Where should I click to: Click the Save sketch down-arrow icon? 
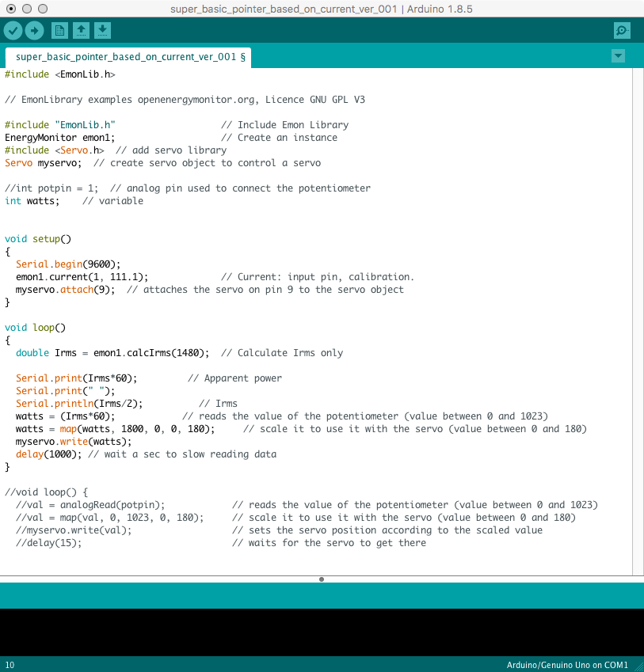pos(102,31)
